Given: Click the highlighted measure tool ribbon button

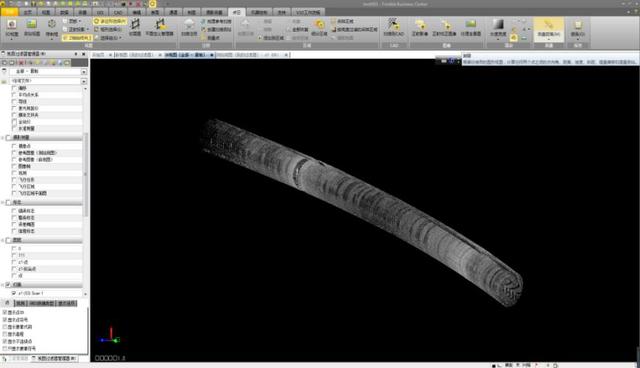Looking at the screenshot, I should [549, 29].
